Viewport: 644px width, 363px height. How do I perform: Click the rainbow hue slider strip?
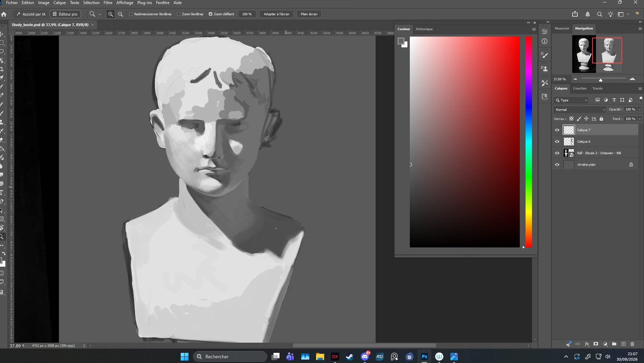click(x=529, y=142)
